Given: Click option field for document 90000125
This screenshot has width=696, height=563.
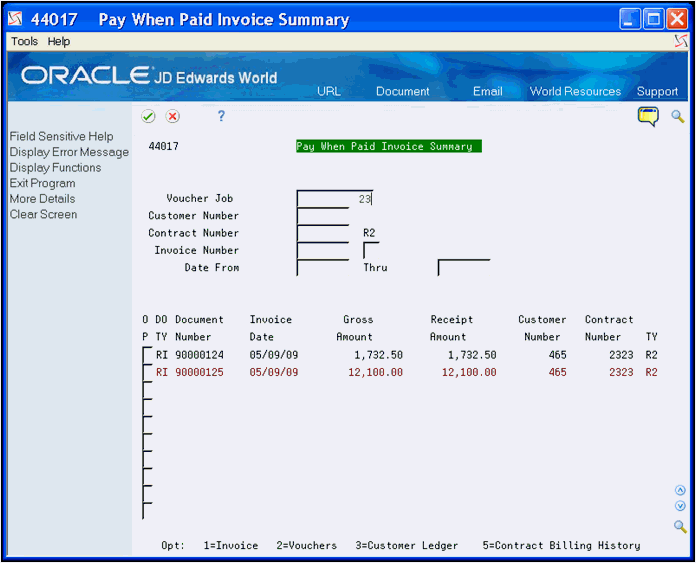Looking at the screenshot, I should (x=147, y=373).
